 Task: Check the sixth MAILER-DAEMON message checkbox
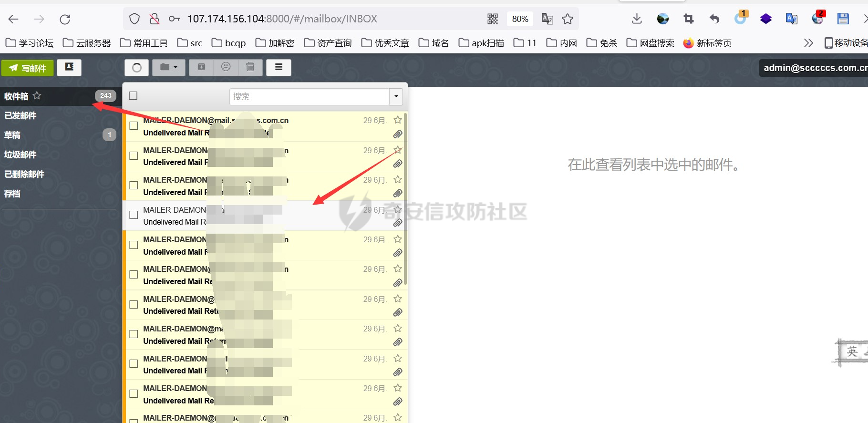[x=134, y=274]
